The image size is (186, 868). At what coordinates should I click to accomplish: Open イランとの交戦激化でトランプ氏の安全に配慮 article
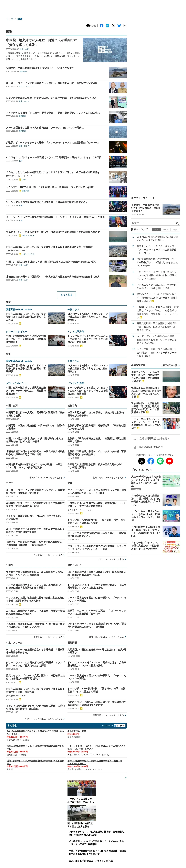pos(35,707)
